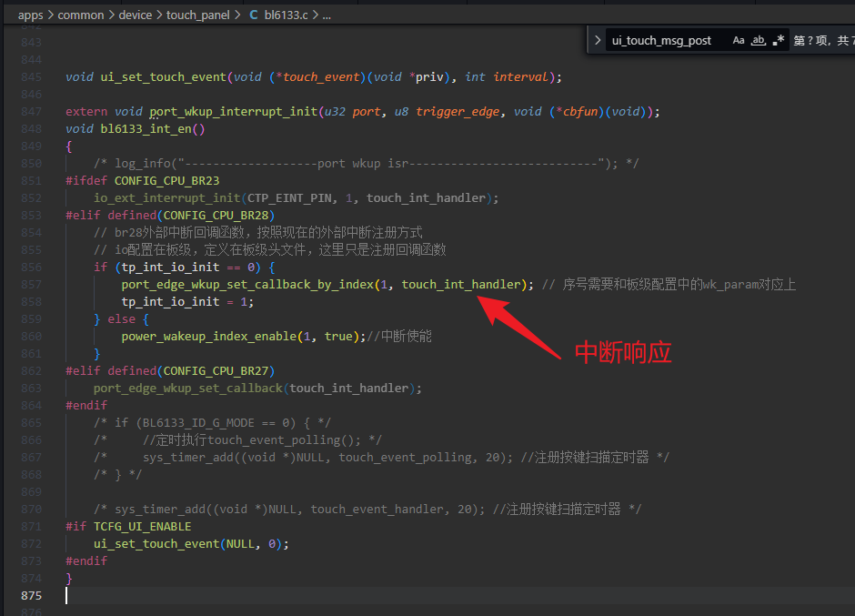
Task: Click the interval parameter on line 845
Action: pos(521,77)
